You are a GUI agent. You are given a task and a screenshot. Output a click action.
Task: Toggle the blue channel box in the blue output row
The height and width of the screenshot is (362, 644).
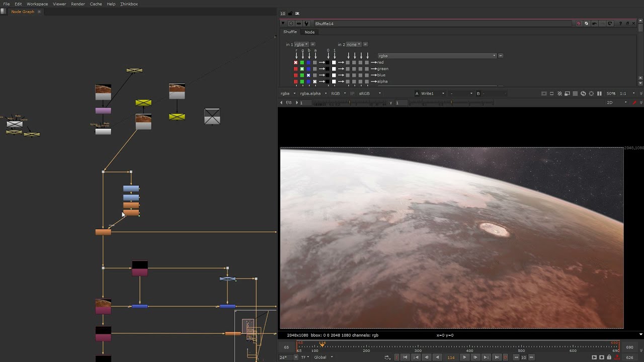click(308, 75)
